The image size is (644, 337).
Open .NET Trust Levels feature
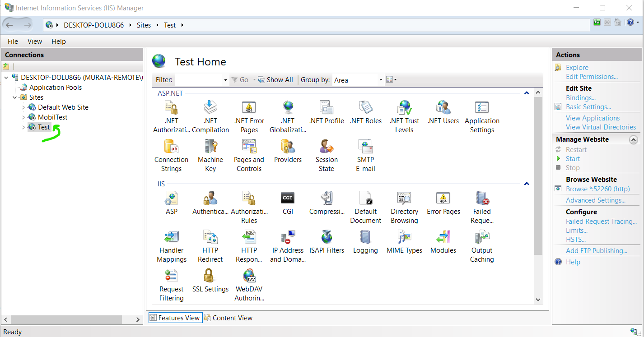404,117
